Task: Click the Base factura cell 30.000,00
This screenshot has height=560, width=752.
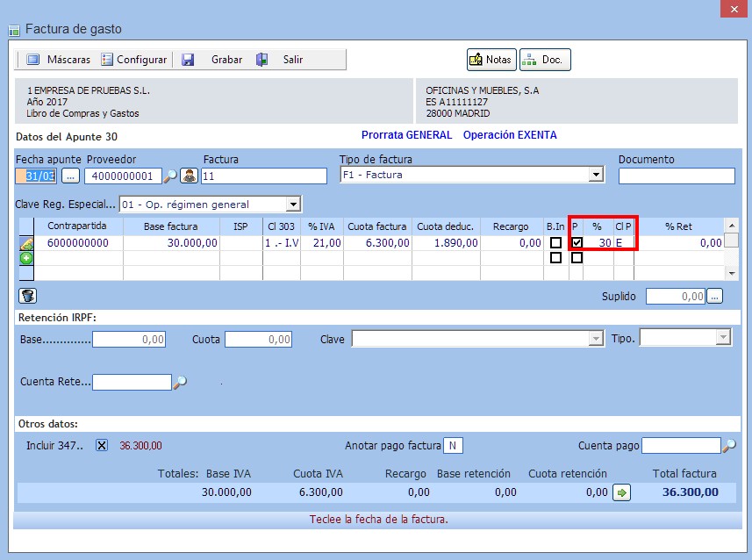Action: [171, 243]
